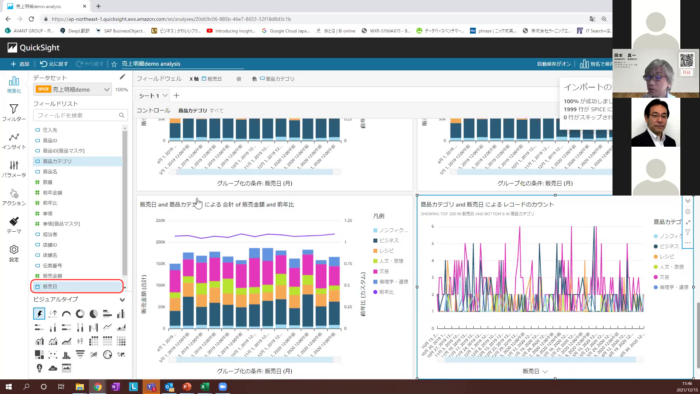Expand the 販売日 axis dropdown below line chart
700x394 pixels.
click(x=535, y=371)
